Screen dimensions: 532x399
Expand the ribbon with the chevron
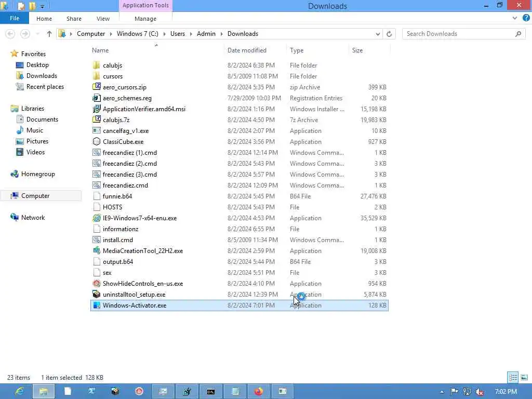pos(515,18)
